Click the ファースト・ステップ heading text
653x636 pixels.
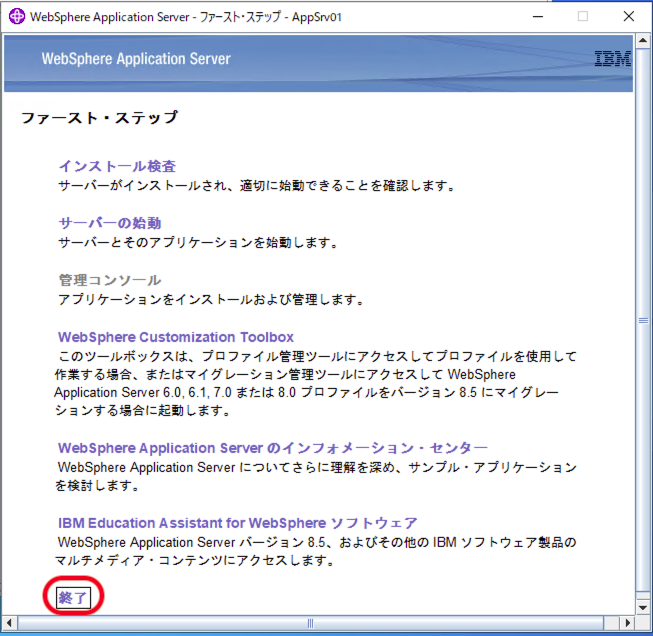click(x=100, y=118)
